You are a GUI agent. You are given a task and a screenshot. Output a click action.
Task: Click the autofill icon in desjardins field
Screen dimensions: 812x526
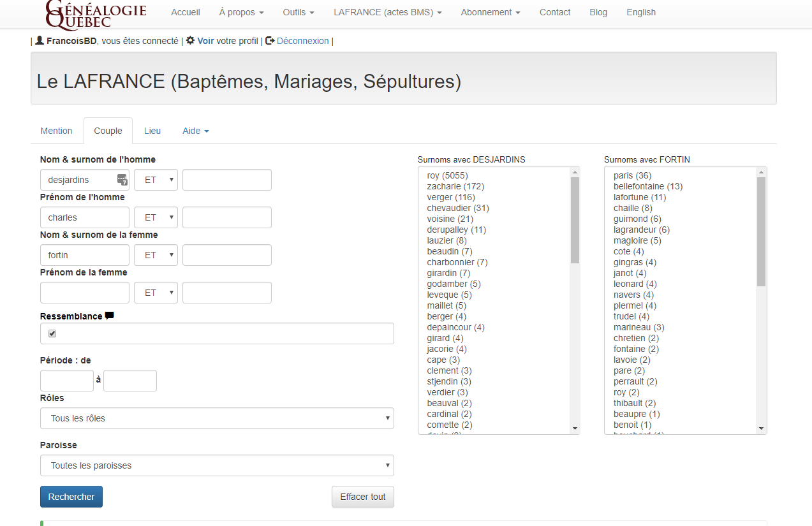[x=122, y=180]
